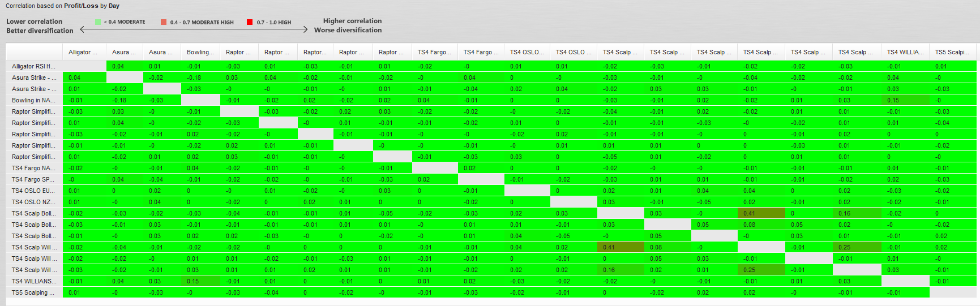Select the 'TS4 OSLO NZ...' row header

coord(34,202)
